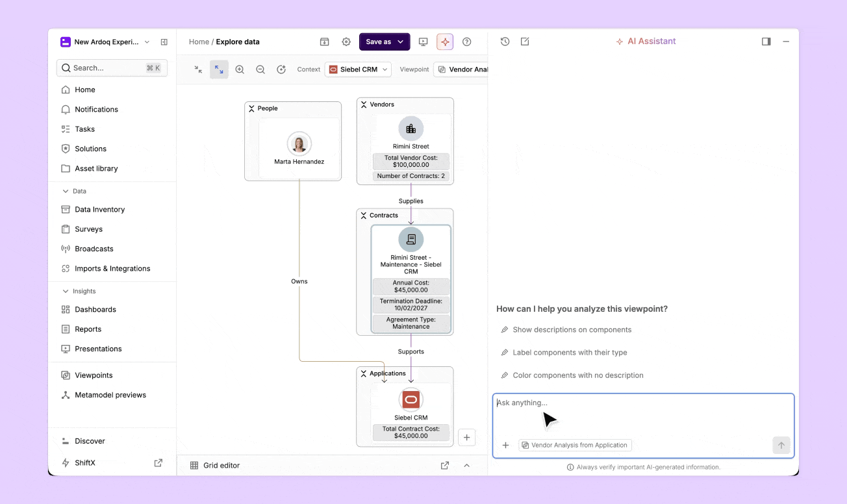Collapse the Vendors group
Viewport: 847px width, 504px height.
coord(364,105)
